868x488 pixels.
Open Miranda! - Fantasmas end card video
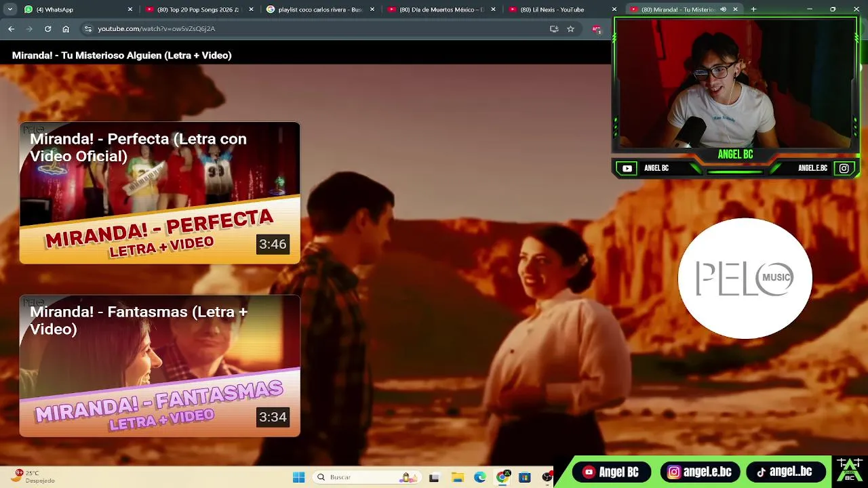click(159, 365)
